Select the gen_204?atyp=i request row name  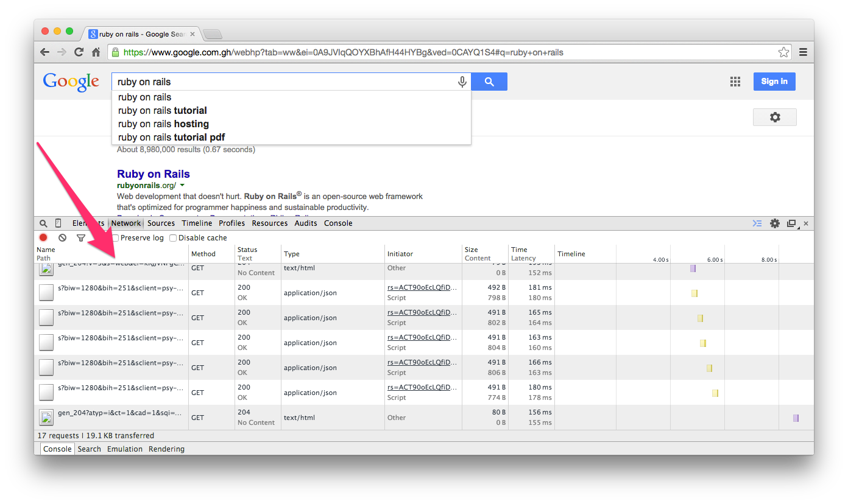(120, 413)
